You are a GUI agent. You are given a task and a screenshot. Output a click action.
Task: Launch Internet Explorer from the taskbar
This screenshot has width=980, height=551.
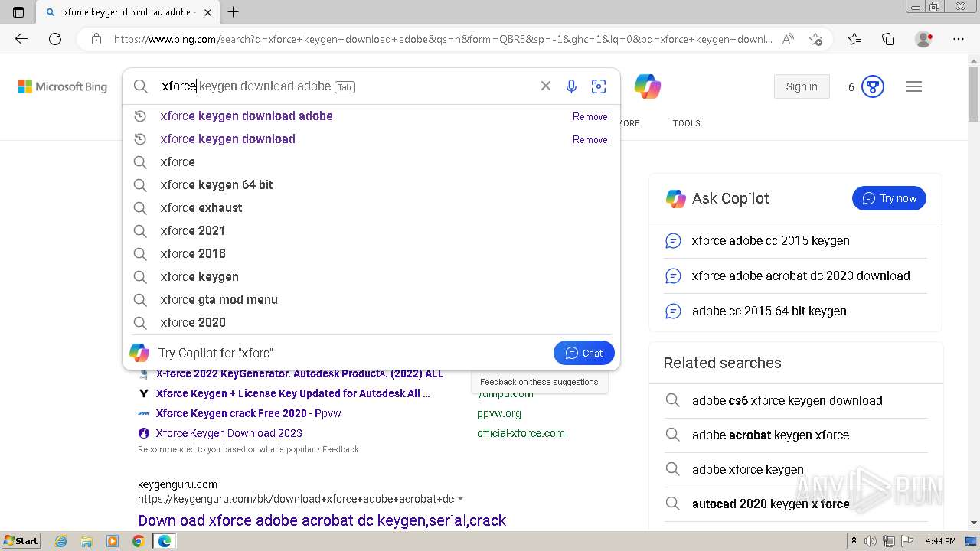61,541
